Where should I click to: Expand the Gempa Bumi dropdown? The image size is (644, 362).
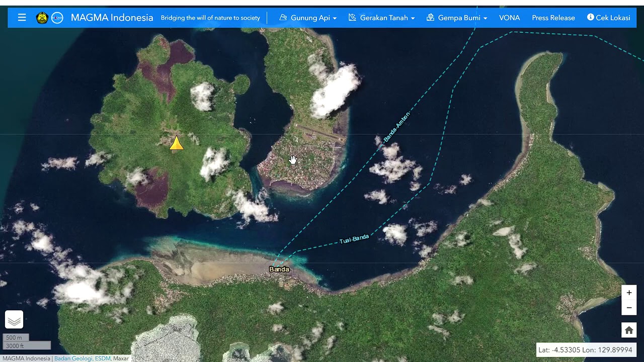pyautogui.click(x=457, y=18)
